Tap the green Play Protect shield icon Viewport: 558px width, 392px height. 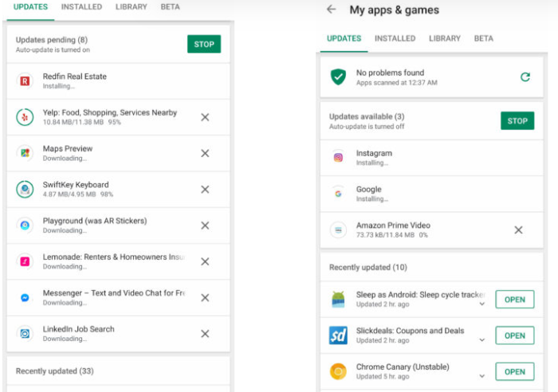(x=338, y=76)
